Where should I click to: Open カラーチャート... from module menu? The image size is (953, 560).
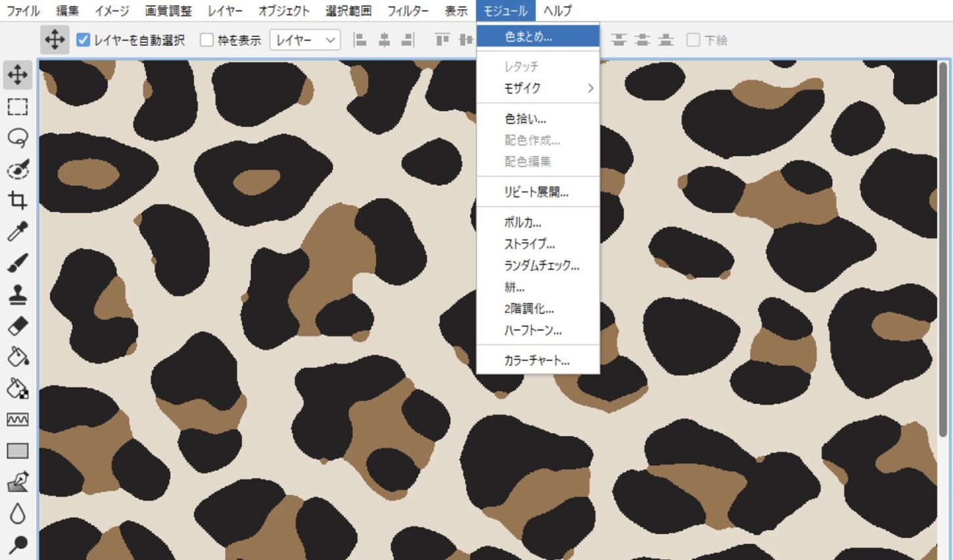[x=538, y=360]
